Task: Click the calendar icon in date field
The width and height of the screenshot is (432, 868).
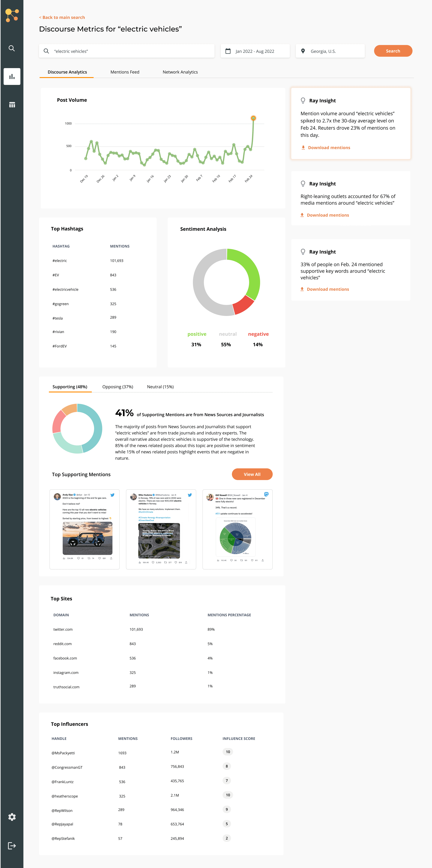Action: 228,51
